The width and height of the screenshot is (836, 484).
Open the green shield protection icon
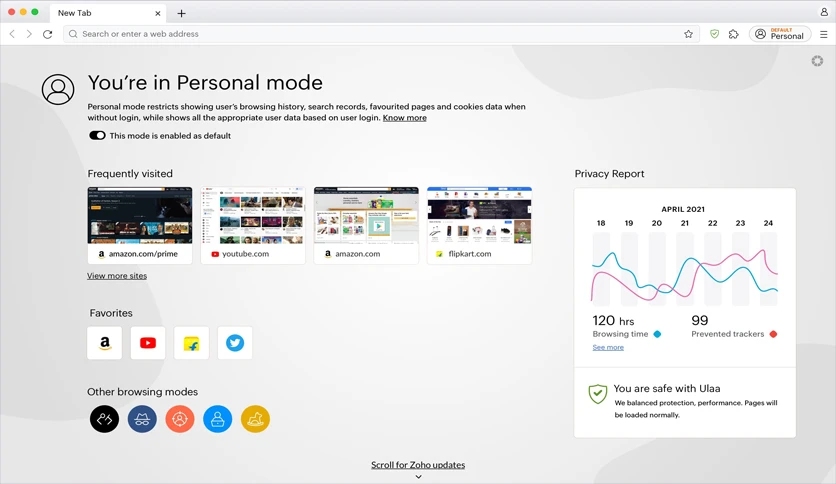tap(714, 34)
